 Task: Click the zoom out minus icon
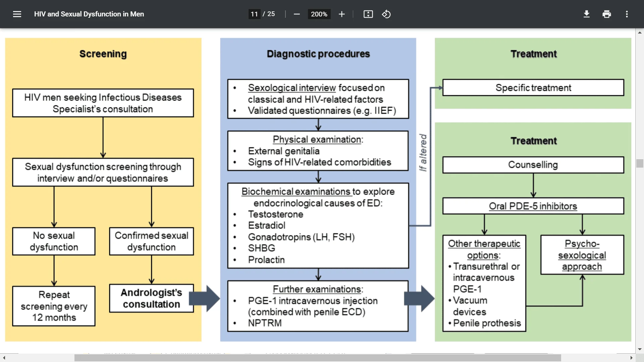pyautogui.click(x=297, y=14)
